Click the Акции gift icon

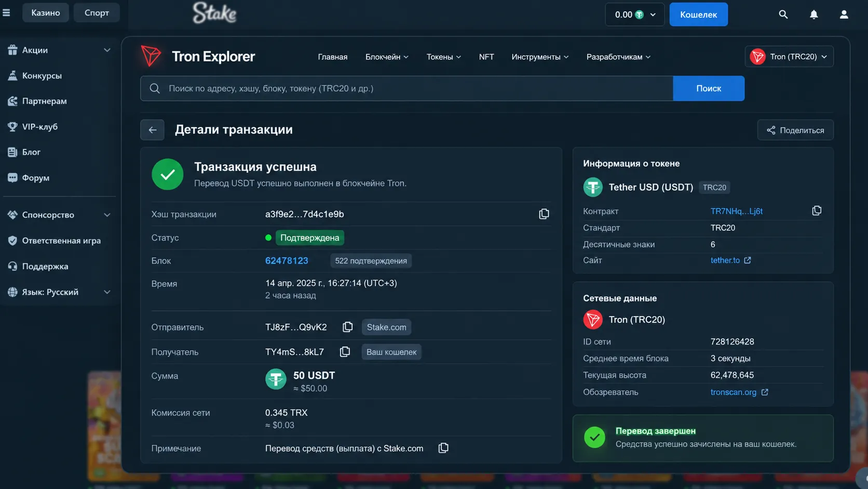point(12,50)
